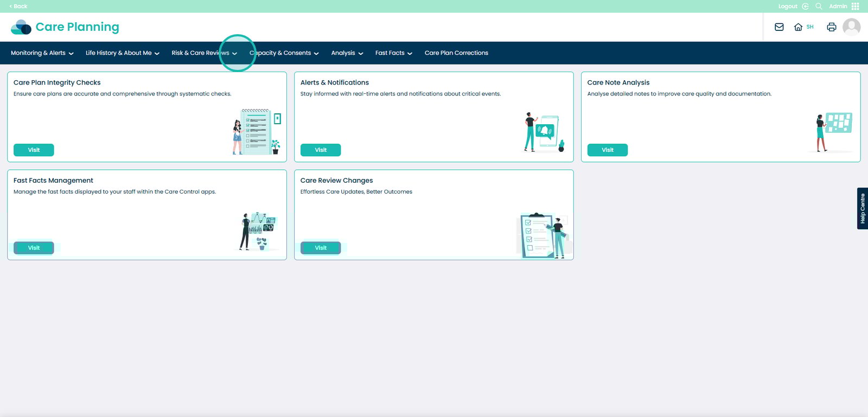Open the Admin apps grid icon
The height and width of the screenshot is (417, 868).
click(x=856, y=7)
